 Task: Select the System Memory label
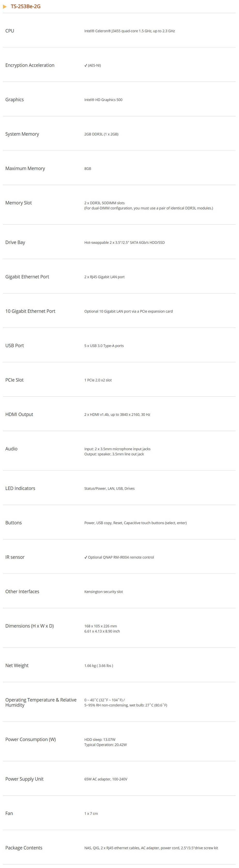[22, 134]
